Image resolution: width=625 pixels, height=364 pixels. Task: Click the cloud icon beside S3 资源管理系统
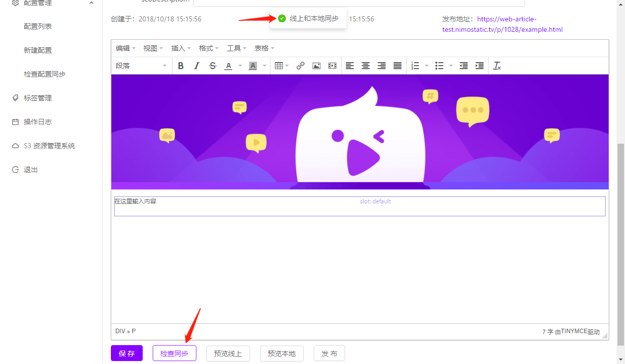click(15, 146)
